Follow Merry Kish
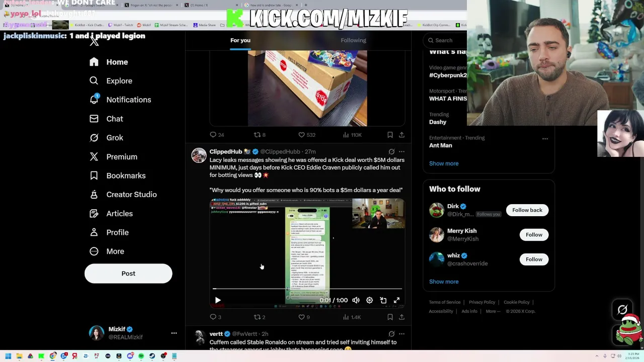The width and height of the screenshot is (644, 362). pos(534,235)
